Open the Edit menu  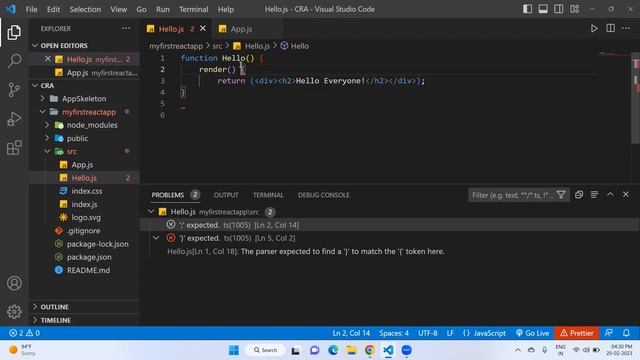coord(53,9)
